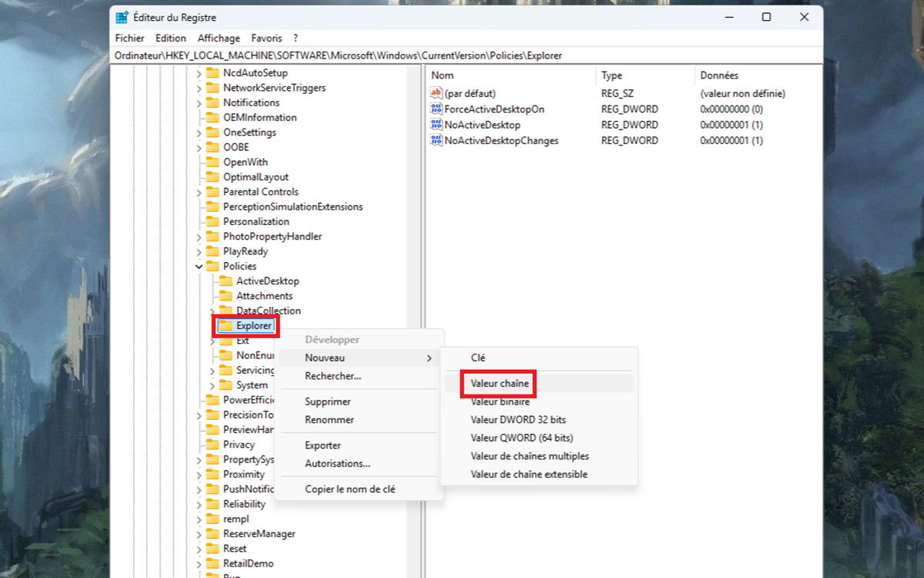The height and width of the screenshot is (578, 924).
Task: Open the Affichage menu
Action: pos(219,38)
